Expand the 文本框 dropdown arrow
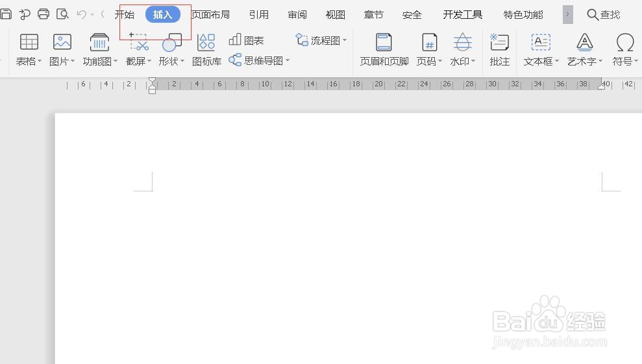Screen dimensions: 642x364 tap(557, 61)
